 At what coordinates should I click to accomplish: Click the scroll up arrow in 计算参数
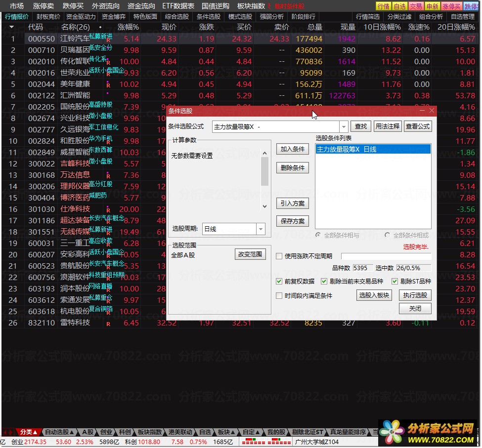click(264, 153)
